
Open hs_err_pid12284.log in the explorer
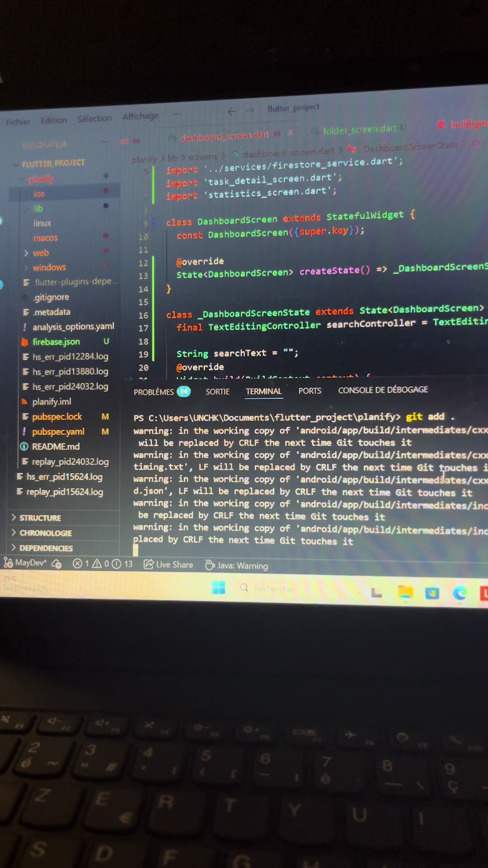(70, 356)
